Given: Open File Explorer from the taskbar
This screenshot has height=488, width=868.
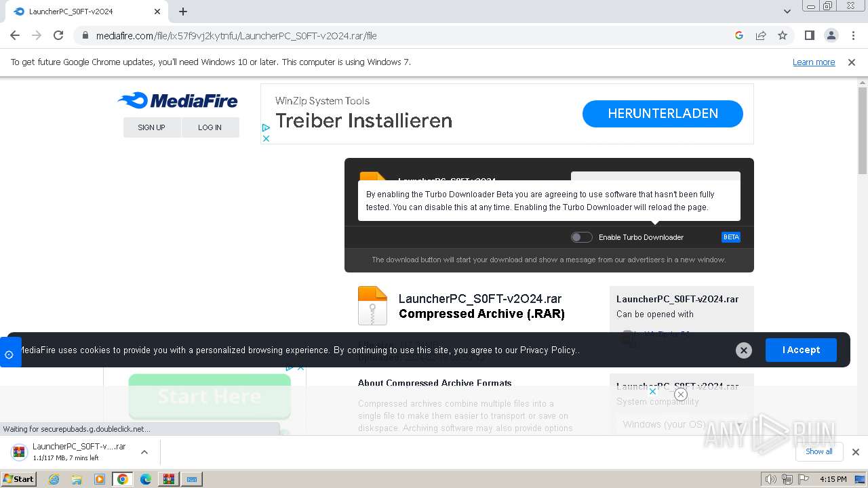Looking at the screenshot, I should coord(77,479).
